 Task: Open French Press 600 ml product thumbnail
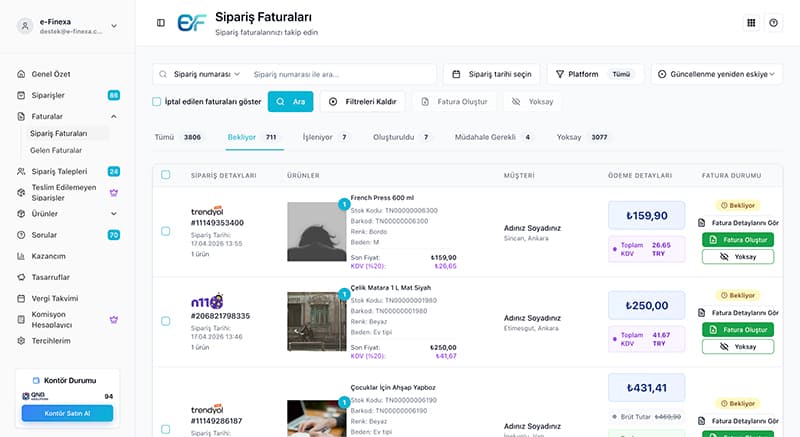click(317, 232)
